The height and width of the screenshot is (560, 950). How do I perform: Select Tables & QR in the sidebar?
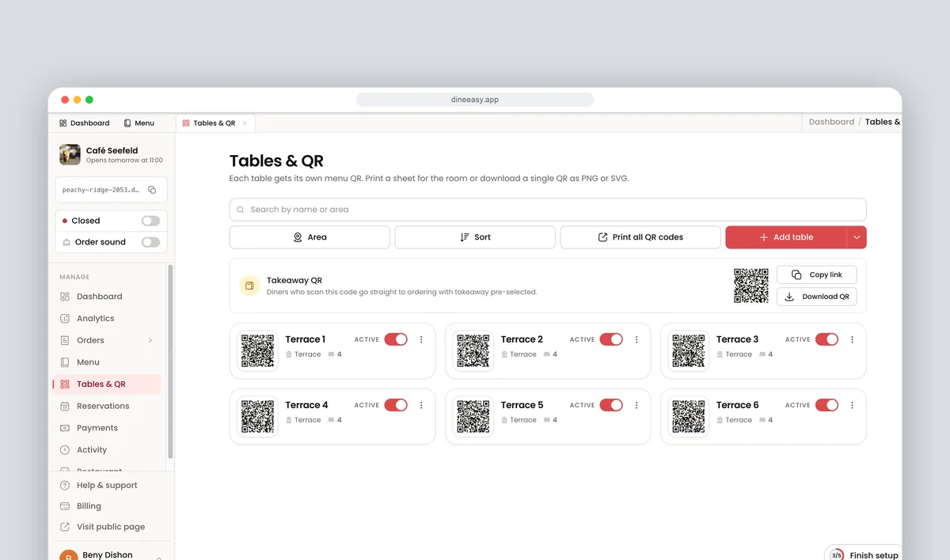point(107,384)
